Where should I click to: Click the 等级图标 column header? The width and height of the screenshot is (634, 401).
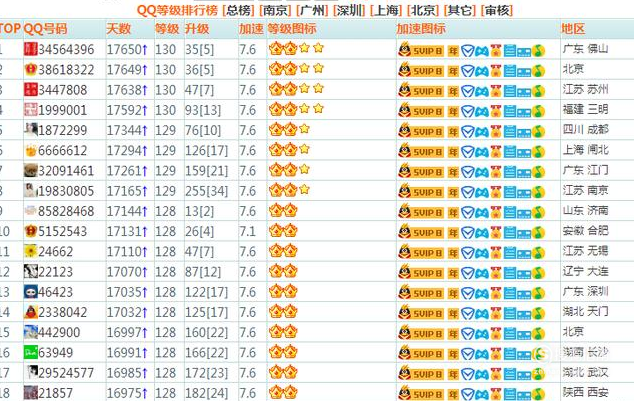[x=292, y=29]
